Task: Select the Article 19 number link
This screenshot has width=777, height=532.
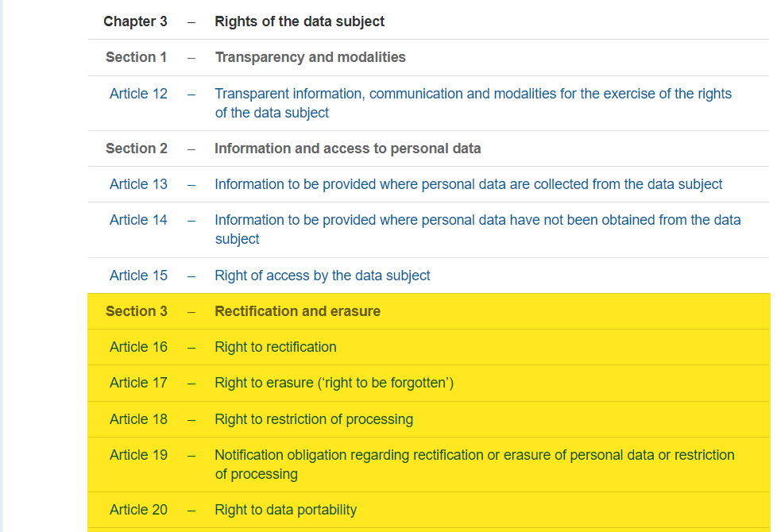Action: click(x=138, y=455)
